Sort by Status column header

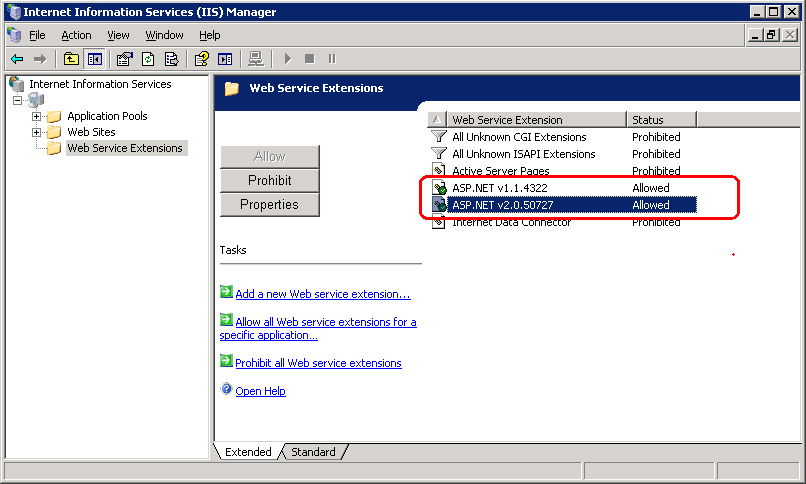(x=662, y=120)
